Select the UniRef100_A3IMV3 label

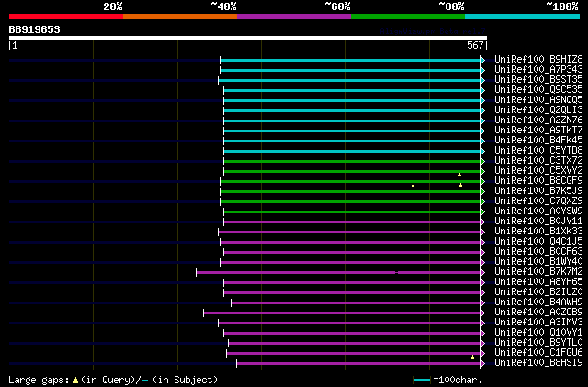538,323
